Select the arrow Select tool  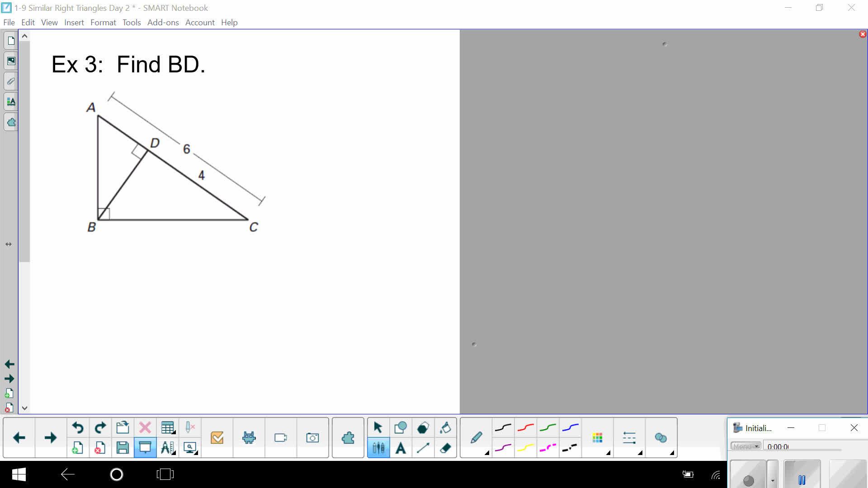pos(378,427)
